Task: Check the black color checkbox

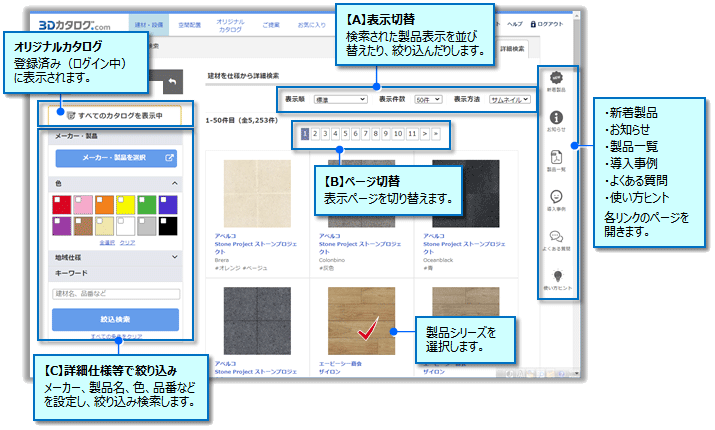Action: [x=163, y=221]
